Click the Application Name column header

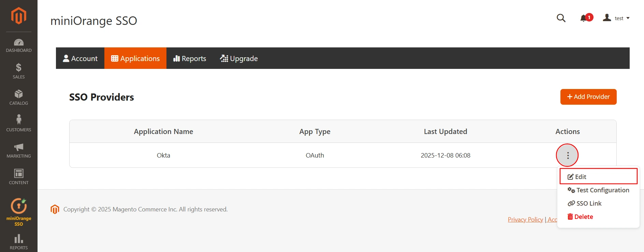click(x=163, y=132)
